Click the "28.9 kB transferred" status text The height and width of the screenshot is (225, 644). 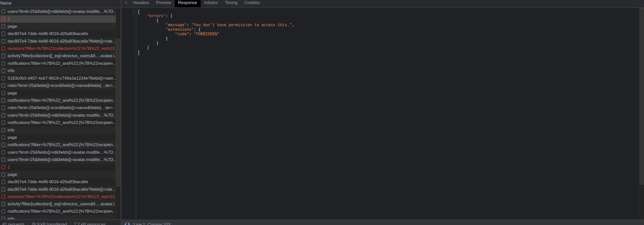point(49,224)
